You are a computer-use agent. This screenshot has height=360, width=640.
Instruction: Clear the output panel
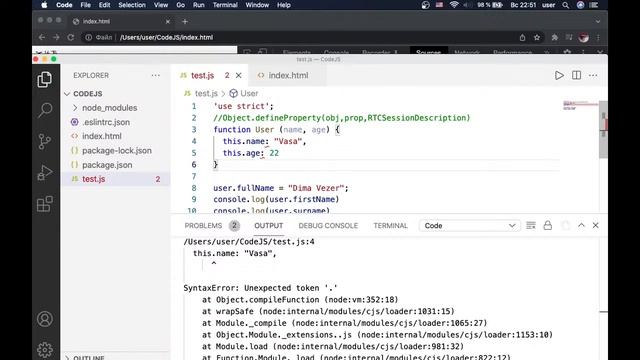coord(531,225)
